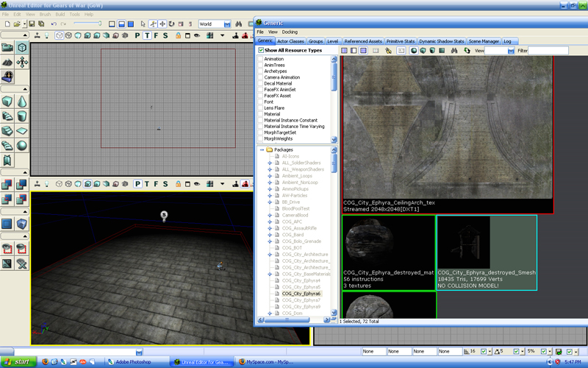Viewport: 588px width, 368px height.
Task: Switch to the Actor Classes tab
Action: (290, 41)
